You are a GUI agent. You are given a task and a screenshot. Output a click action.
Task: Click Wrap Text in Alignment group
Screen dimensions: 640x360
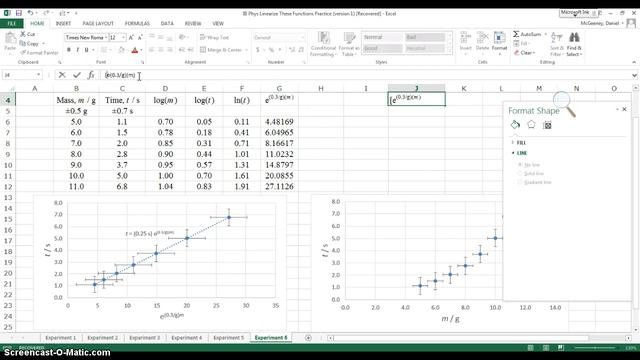click(x=215, y=38)
